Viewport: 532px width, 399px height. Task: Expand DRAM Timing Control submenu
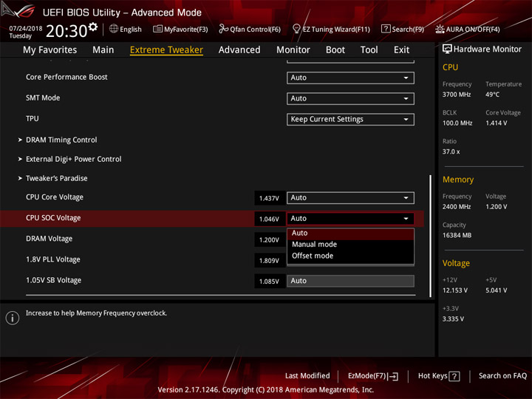coord(61,140)
